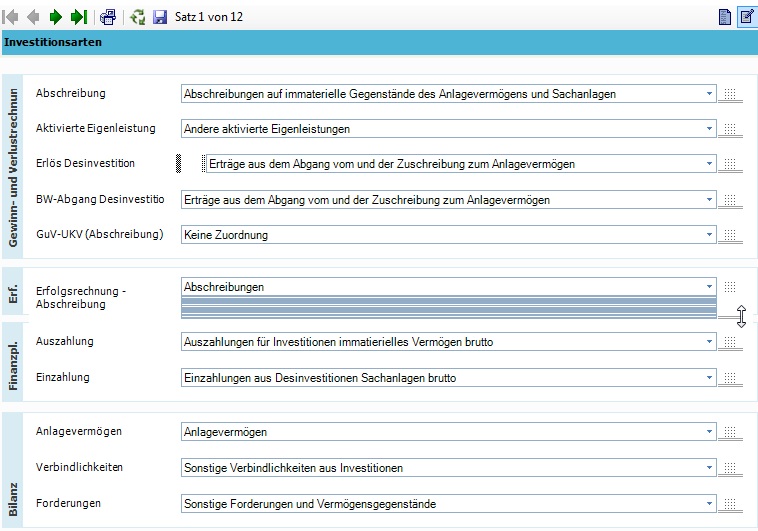Select the Finanzpl. section tab

coord(13,363)
